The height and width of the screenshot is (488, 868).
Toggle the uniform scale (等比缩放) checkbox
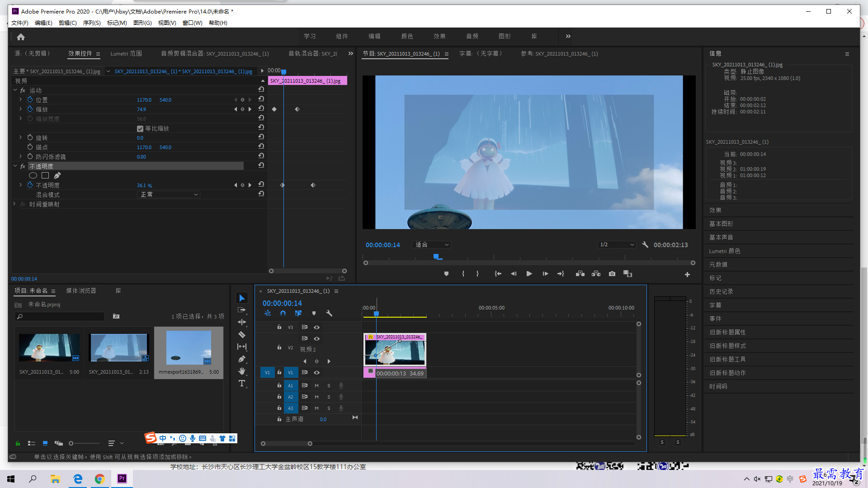(x=140, y=129)
